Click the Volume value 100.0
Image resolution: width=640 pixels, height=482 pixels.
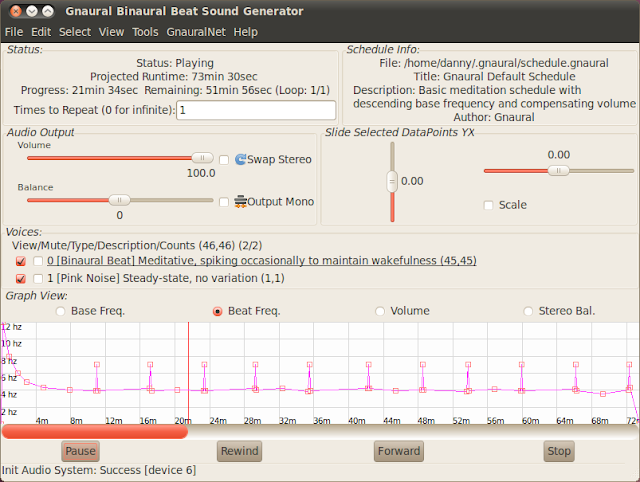pyautogui.click(x=201, y=173)
